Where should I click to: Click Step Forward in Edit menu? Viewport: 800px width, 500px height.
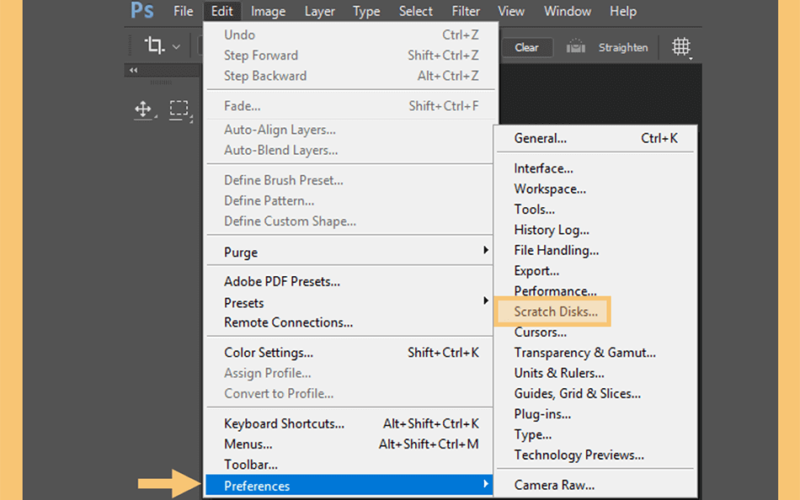click(x=349, y=55)
